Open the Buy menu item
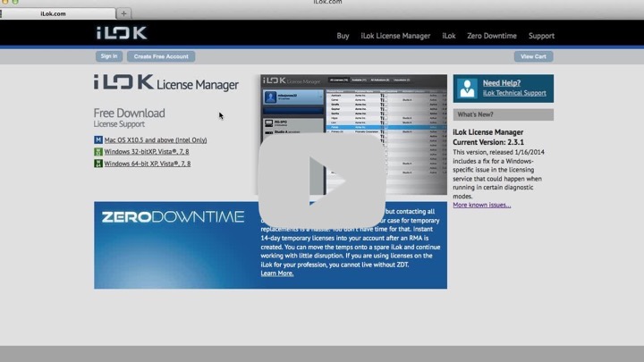The width and height of the screenshot is (644, 362). [343, 36]
